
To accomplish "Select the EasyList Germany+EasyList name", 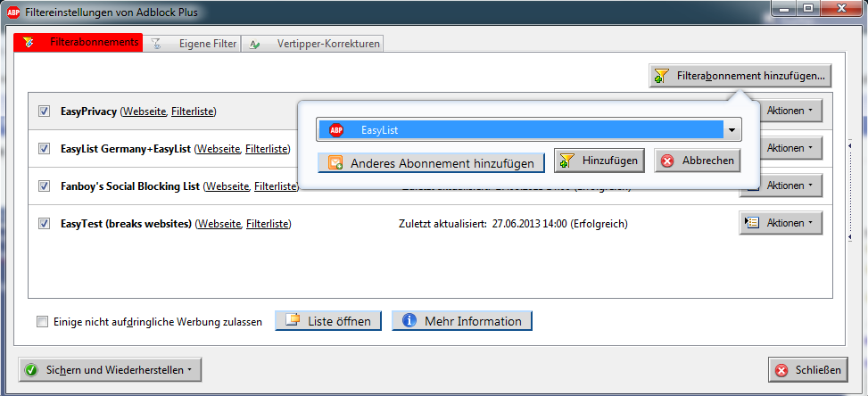I will [126, 149].
